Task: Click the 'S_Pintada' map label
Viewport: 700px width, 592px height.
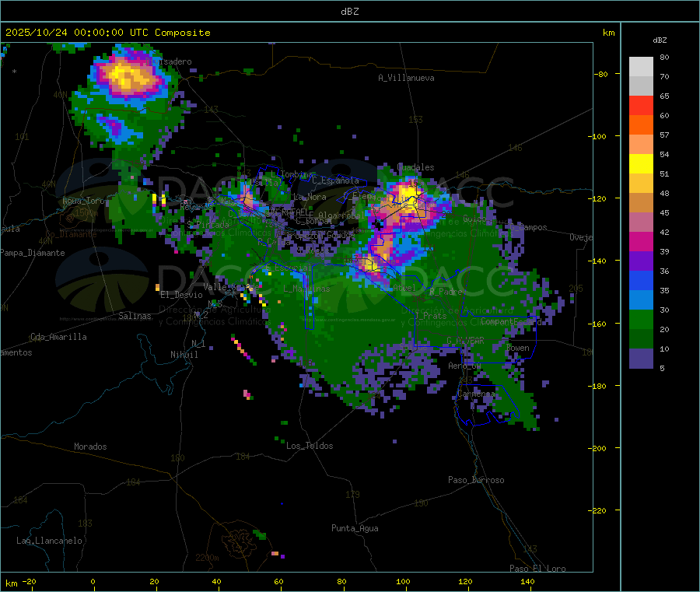Action: (208, 225)
